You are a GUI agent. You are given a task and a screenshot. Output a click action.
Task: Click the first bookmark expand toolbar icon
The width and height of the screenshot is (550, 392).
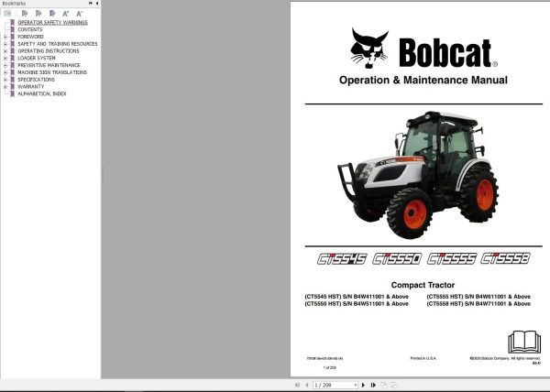(x=24, y=14)
